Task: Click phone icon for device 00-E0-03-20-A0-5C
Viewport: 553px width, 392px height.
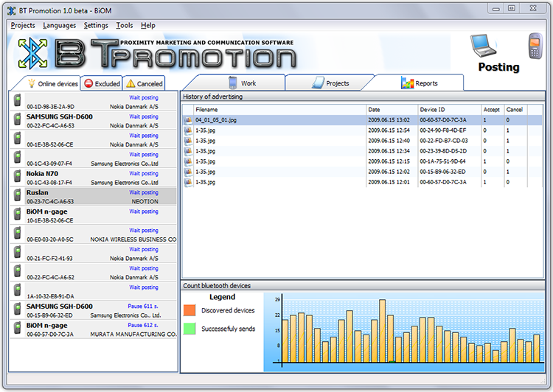Action: (x=17, y=233)
